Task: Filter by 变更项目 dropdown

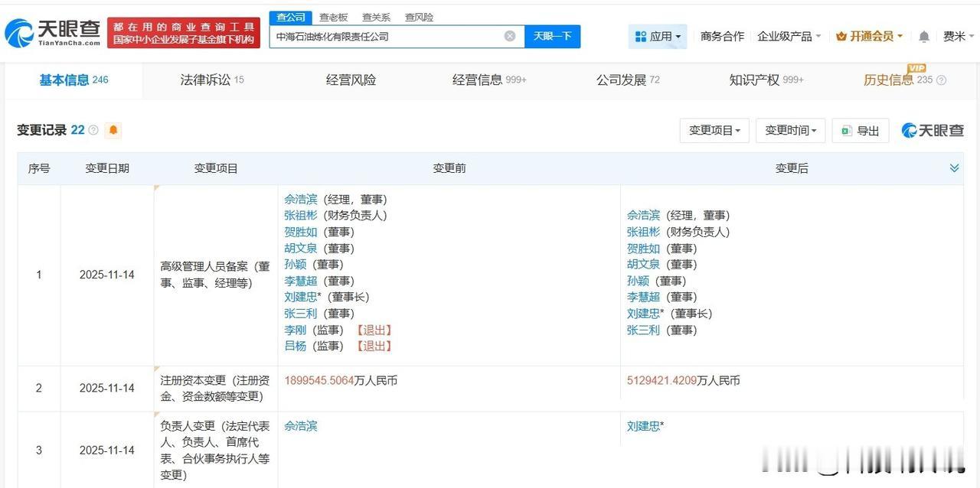Action: (714, 130)
